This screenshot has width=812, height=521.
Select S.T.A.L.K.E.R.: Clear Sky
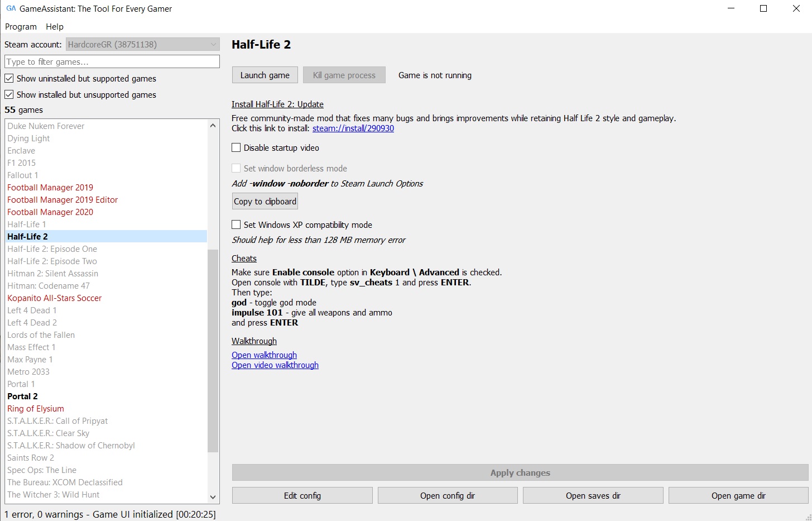pos(106,433)
